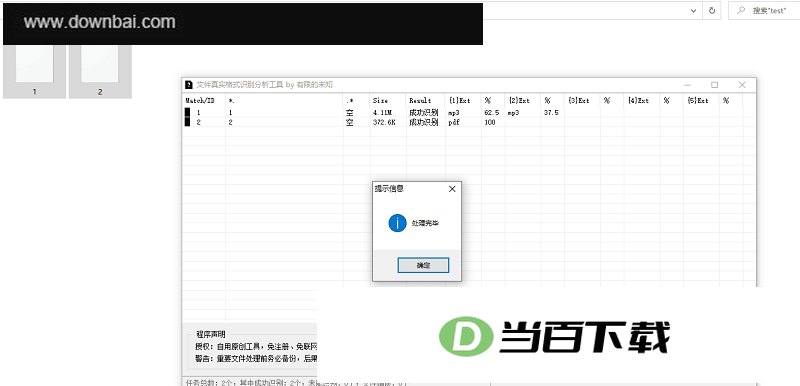Click the blue information icon in the dialog
800x386 pixels.
coord(397,223)
